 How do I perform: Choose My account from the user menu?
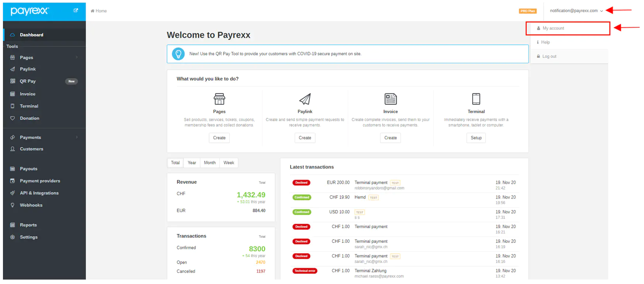pos(553,28)
